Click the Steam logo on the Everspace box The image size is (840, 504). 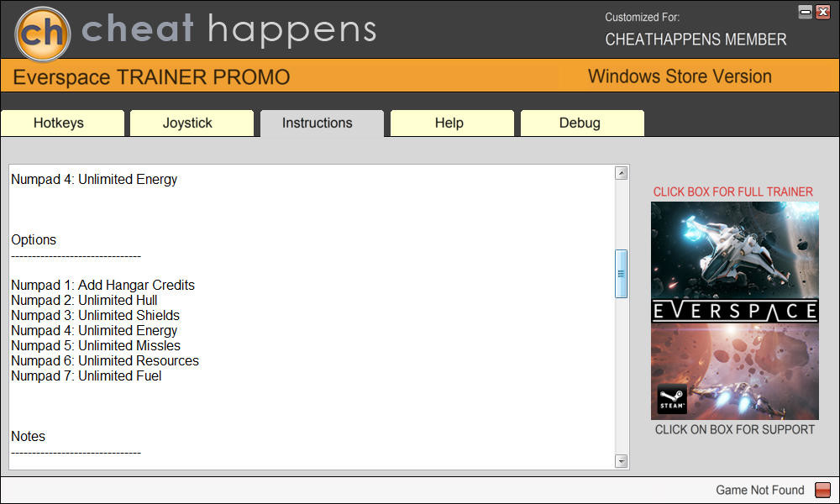[672, 399]
